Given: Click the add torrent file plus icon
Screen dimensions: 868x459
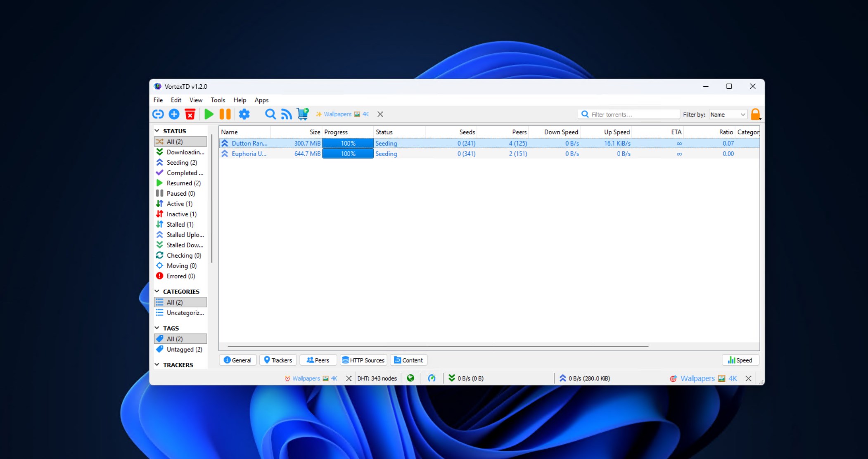Looking at the screenshot, I should (174, 114).
